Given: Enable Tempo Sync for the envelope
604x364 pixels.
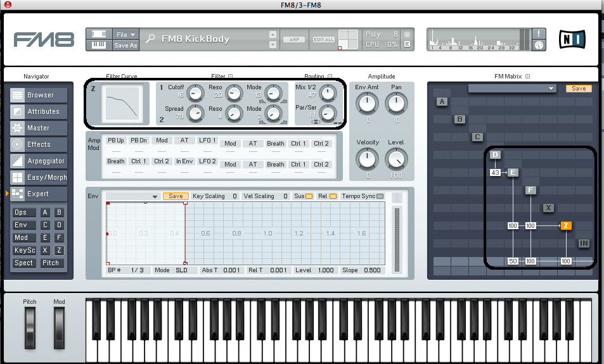Looking at the screenshot, I should 380,196.
